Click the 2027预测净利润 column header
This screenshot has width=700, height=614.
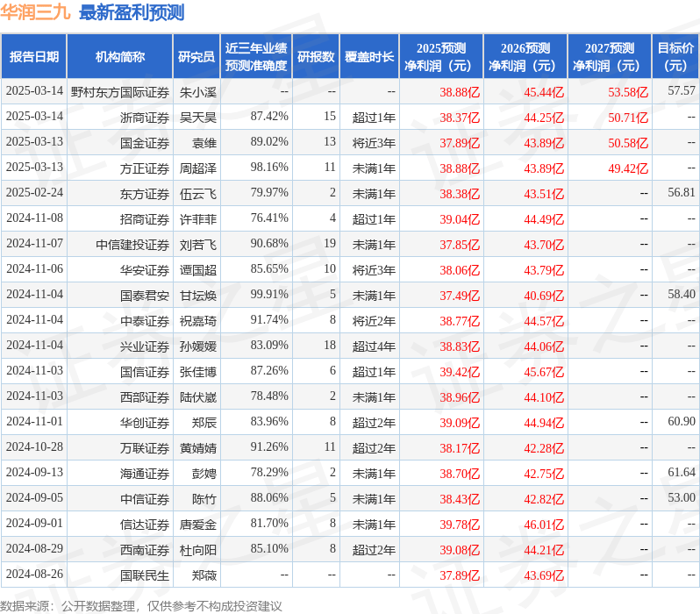point(610,57)
